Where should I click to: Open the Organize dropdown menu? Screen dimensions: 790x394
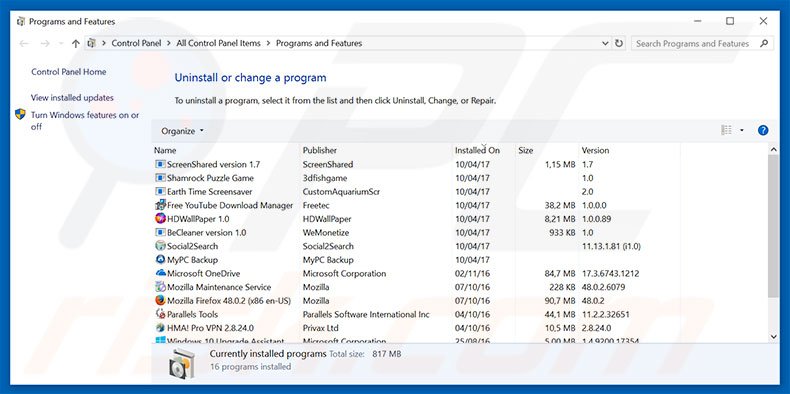[x=182, y=131]
